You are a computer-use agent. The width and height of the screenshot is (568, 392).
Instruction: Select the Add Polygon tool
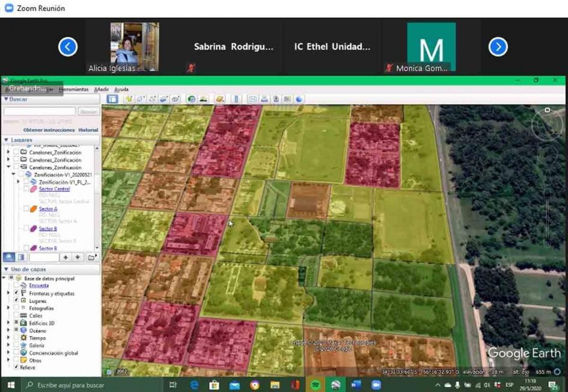click(141, 99)
